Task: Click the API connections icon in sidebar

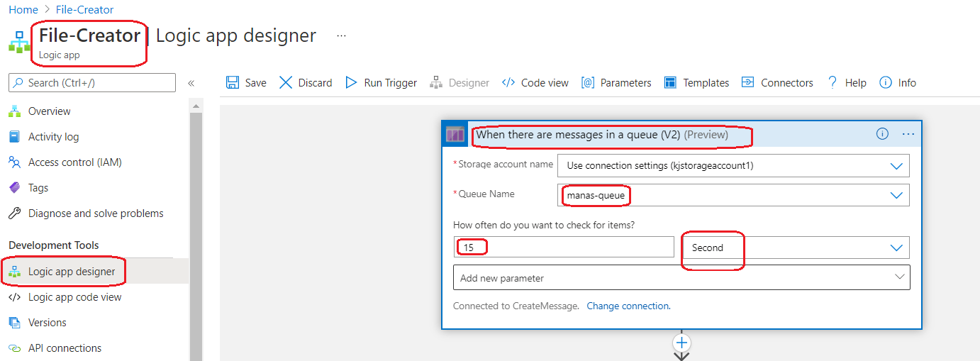Action: click(15, 348)
